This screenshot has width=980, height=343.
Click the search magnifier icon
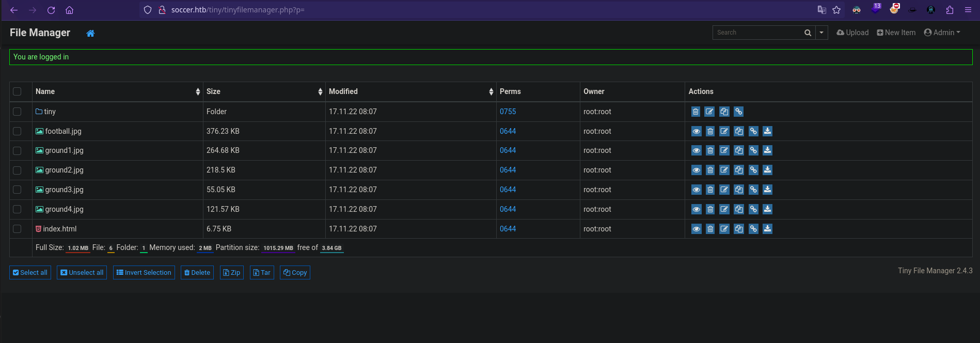point(808,33)
